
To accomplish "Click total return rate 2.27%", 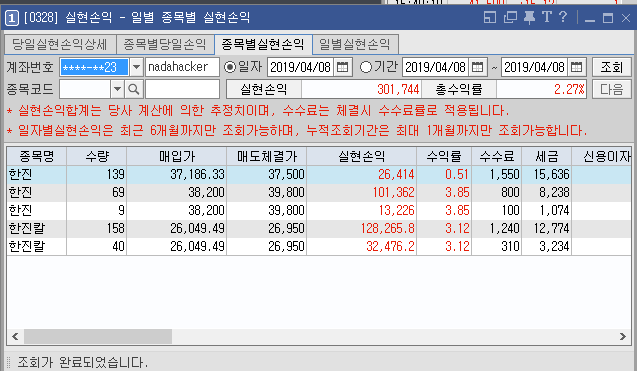I will pyautogui.click(x=570, y=89).
